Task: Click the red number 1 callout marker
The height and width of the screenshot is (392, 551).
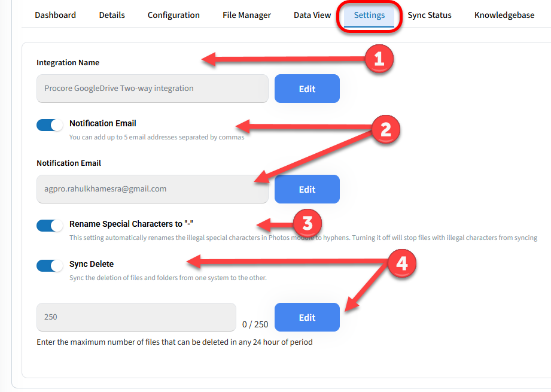Action: point(378,60)
